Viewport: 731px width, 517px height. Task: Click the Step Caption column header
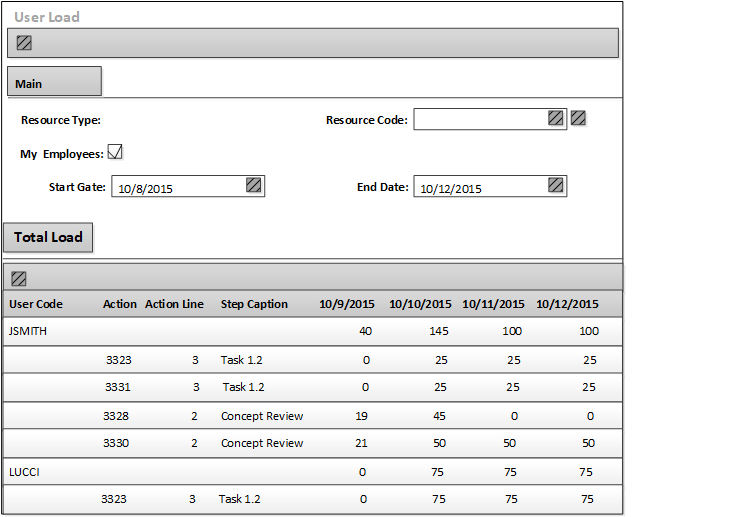[254, 304]
